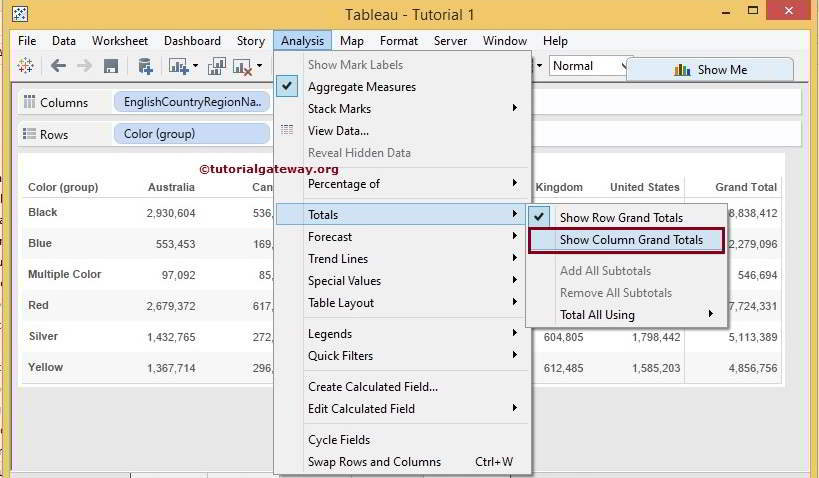The image size is (819, 478).
Task: Expand the Total All Using submenu
Action: 711,314
